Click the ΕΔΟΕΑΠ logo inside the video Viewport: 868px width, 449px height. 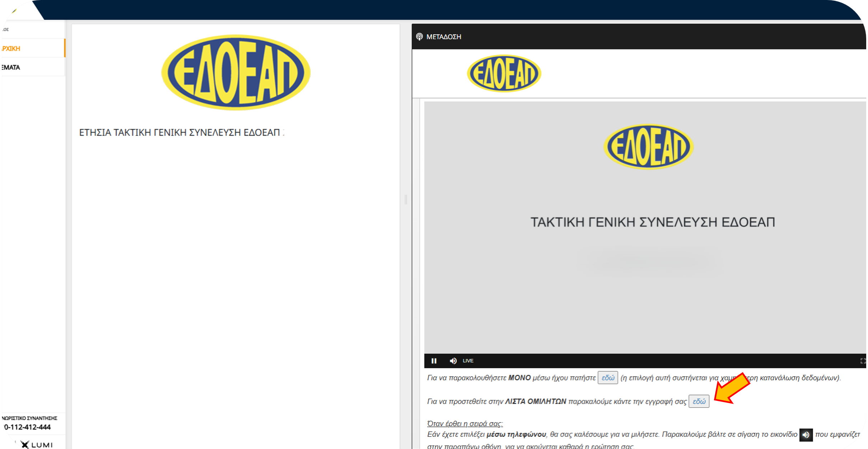click(x=648, y=146)
